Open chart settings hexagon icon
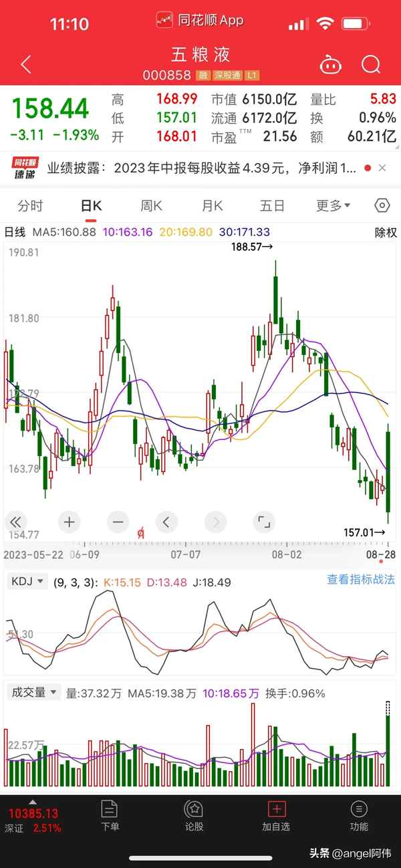The height and width of the screenshot is (868, 401). [x=382, y=205]
